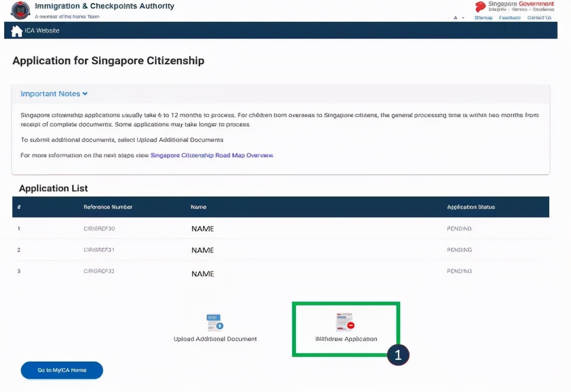571x392 pixels.
Task: Open the Feedback link
Action: (509, 18)
